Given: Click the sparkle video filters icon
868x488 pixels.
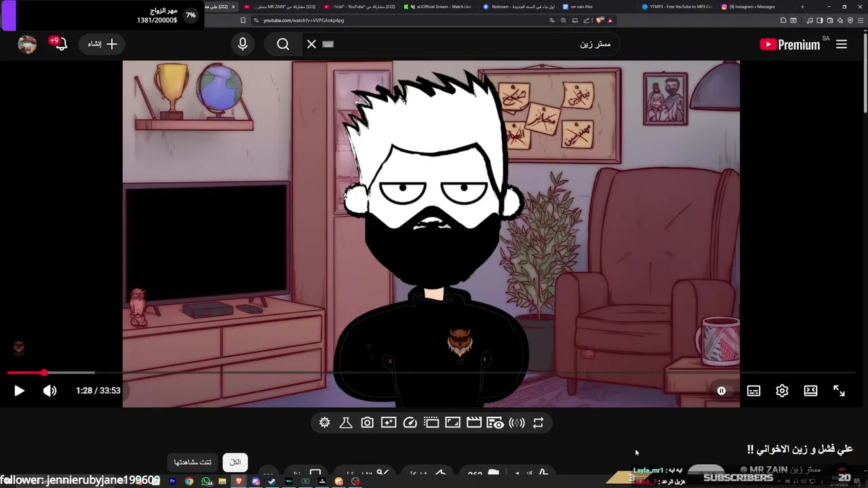Looking at the screenshot, I should tap(389, 422).
